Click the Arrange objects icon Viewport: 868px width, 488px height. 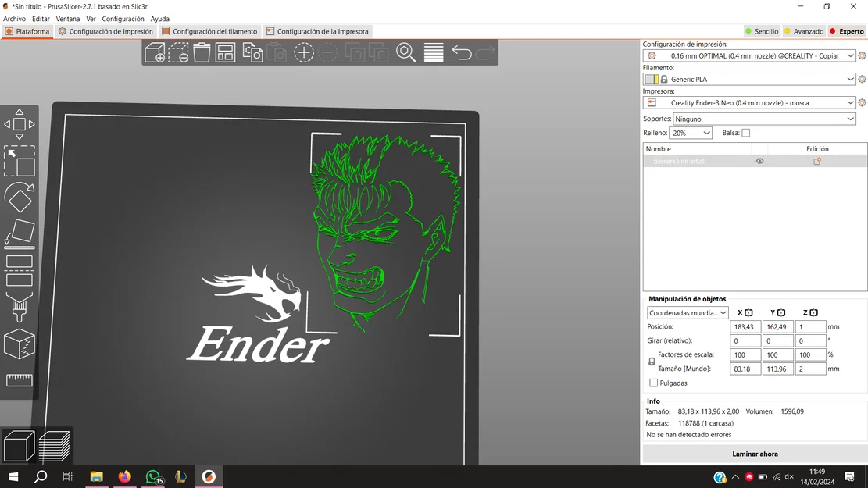point(225,52)
